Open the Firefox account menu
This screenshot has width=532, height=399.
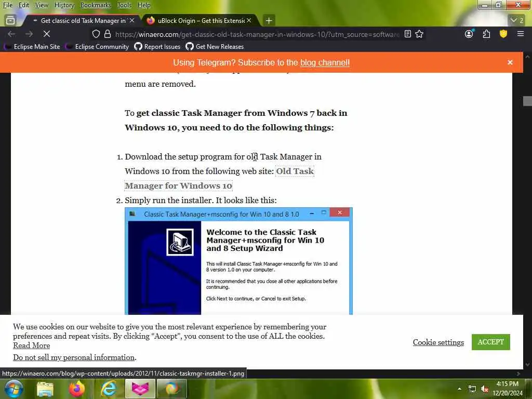[469, 34]
